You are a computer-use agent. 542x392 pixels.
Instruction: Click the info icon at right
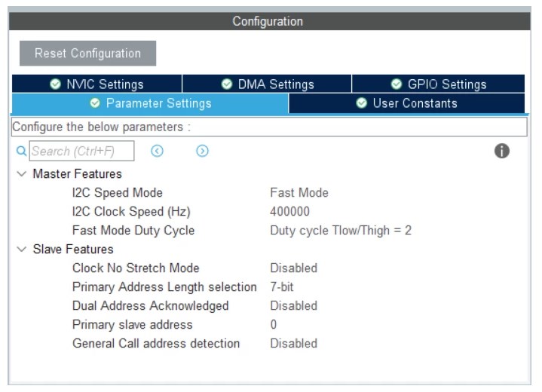click(502, 152)
